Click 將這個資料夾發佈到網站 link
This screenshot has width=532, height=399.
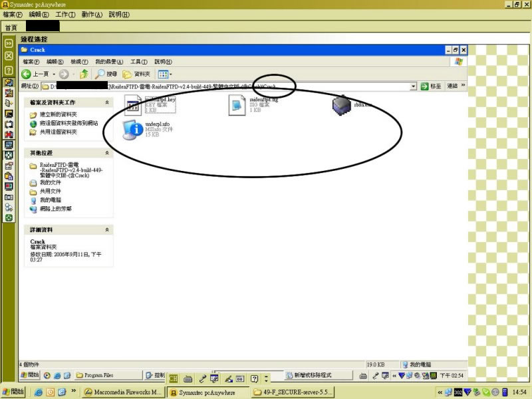tap(69, 123)
